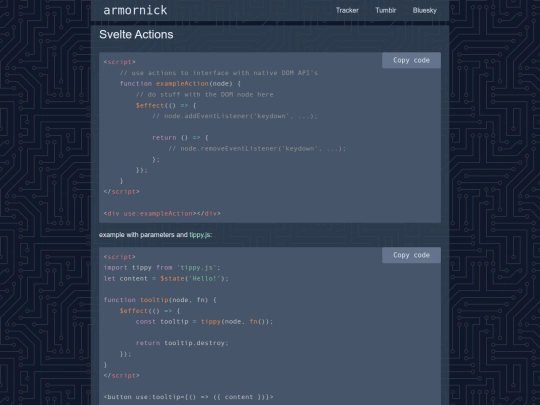Click the 'return () => {' line

180,138
